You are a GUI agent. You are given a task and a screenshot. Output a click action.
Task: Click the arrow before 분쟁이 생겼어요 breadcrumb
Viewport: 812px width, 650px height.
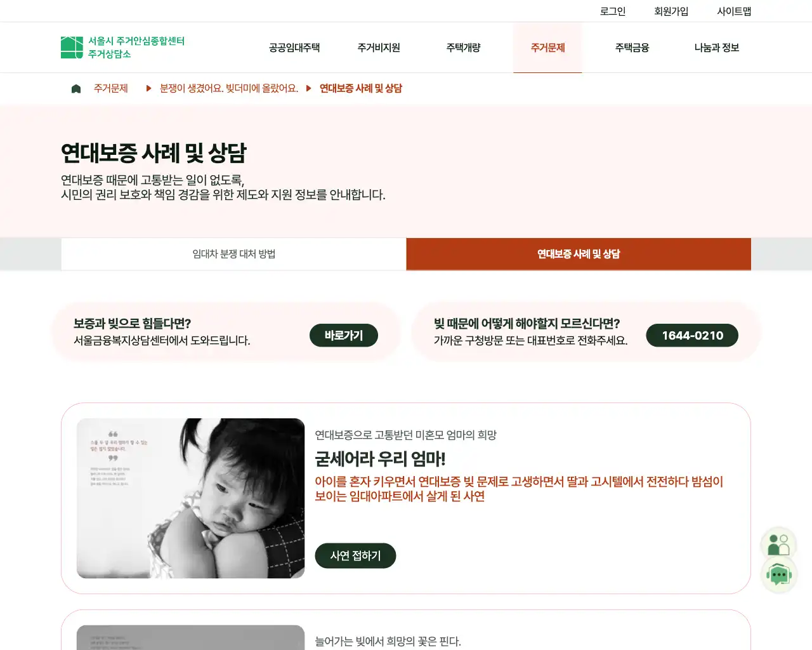[x=148, y=88]
